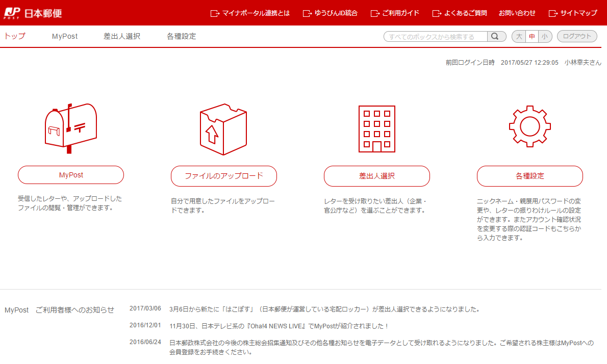Click the 差出人選択 outlined button
Image resolution: width=607 pixels, height=364 pixels.
click(x=376, y=176)
